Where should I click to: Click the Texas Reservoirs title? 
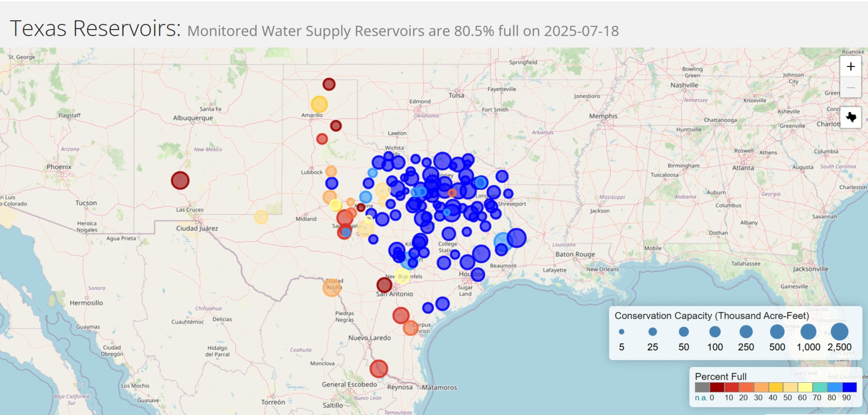95,30
